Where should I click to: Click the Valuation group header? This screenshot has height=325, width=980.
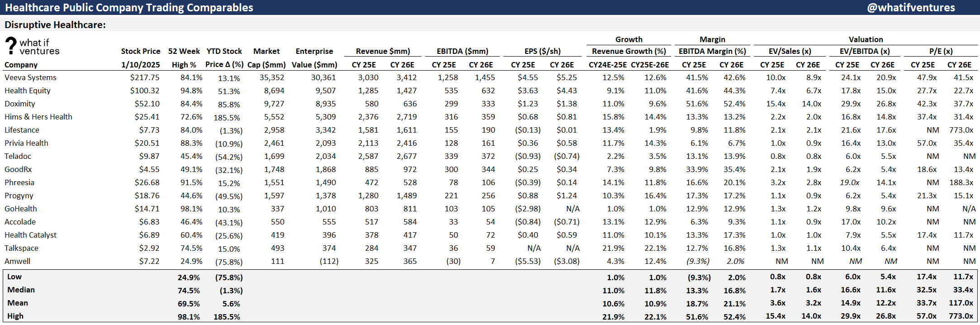click(x=866, y=39)
